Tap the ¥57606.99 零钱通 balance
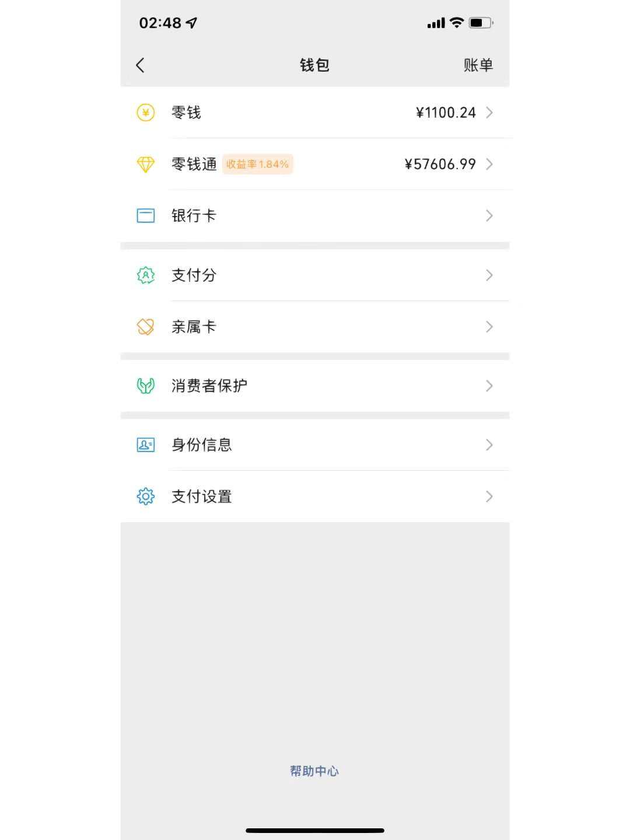The width and height of the screenshot is (630, 840). [x=440, y=164]
